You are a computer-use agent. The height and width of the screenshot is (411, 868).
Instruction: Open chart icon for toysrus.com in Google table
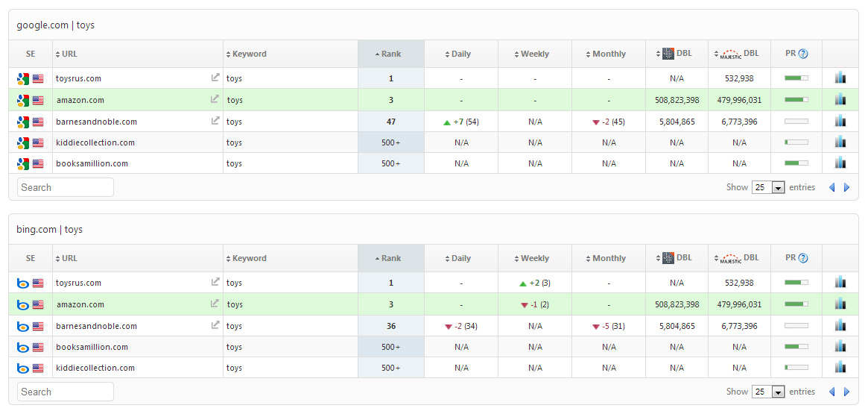[x=840, y=78]
